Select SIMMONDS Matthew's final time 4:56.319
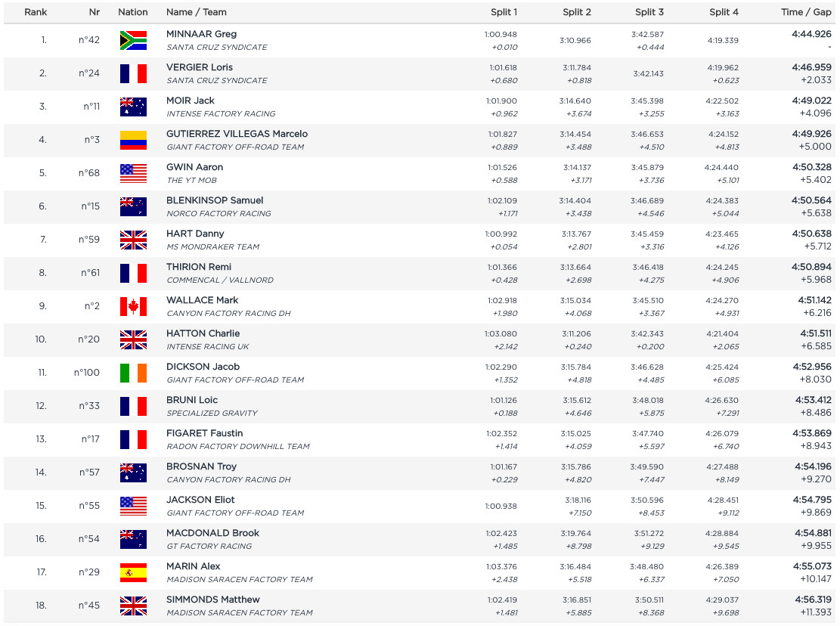This screenshot has width=840, height=626. coord(812,600)
